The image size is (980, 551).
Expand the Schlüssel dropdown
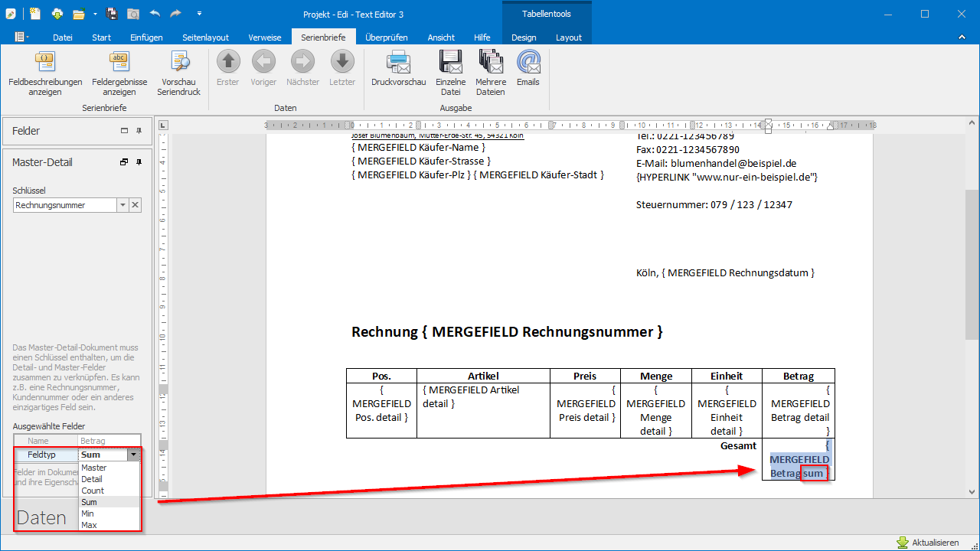[x=122, y=205]
